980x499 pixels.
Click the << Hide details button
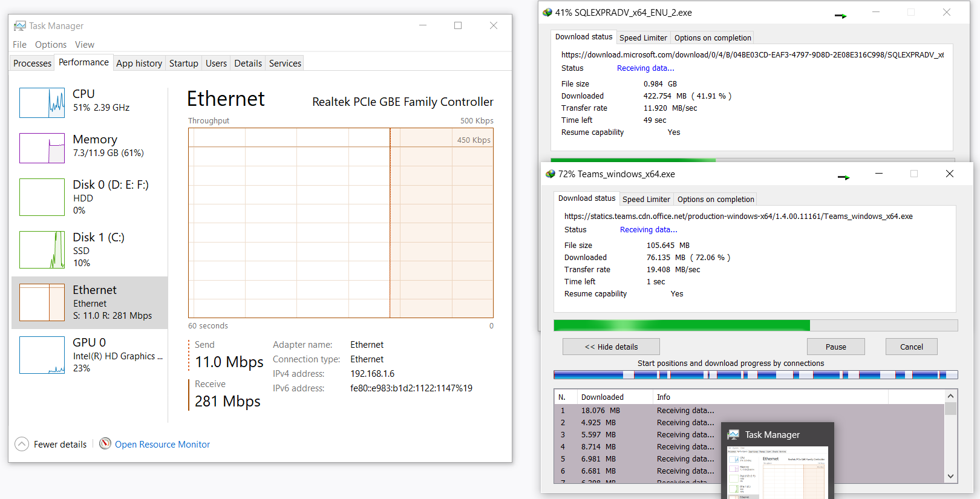pos(611,347)
